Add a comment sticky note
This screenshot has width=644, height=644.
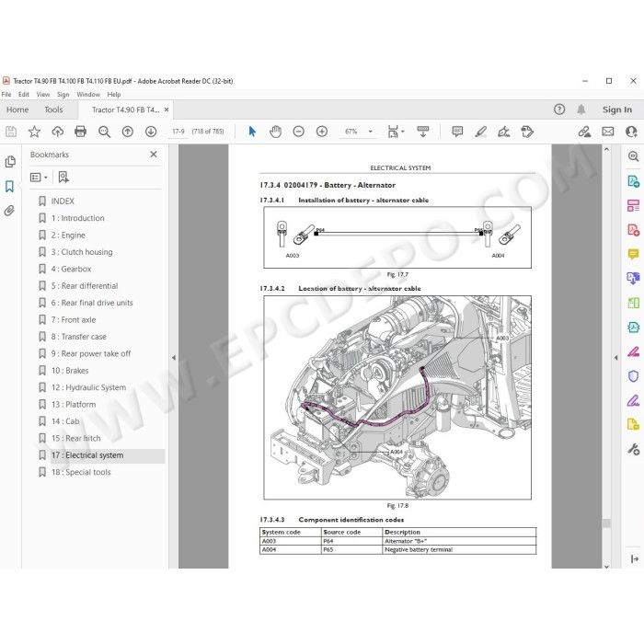(457, 132)
